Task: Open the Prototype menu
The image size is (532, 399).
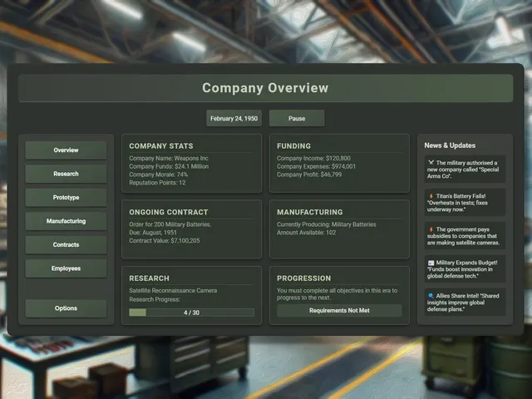Action: (66, 198)
